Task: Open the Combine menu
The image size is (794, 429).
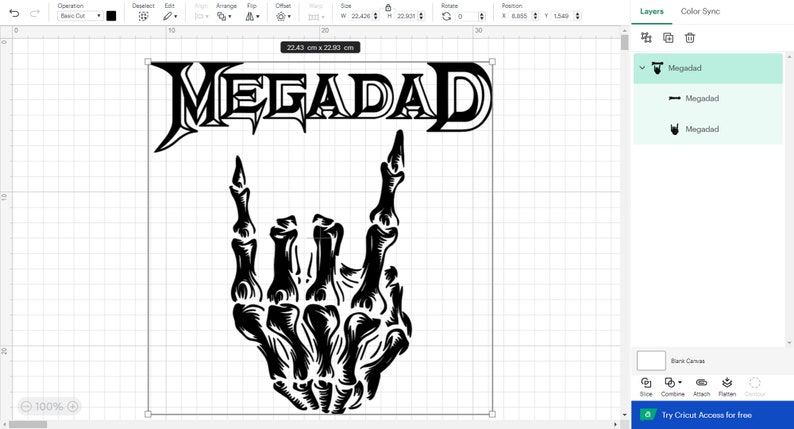Action: click(672, 386)
